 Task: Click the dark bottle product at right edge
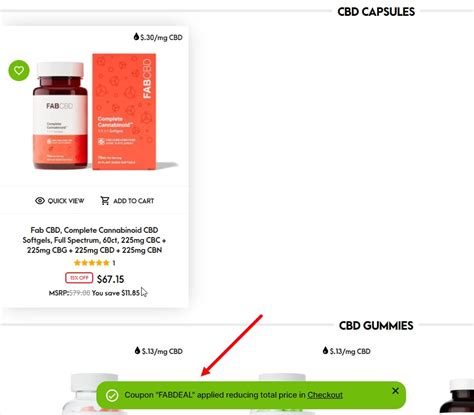click(x=457, y=397)
